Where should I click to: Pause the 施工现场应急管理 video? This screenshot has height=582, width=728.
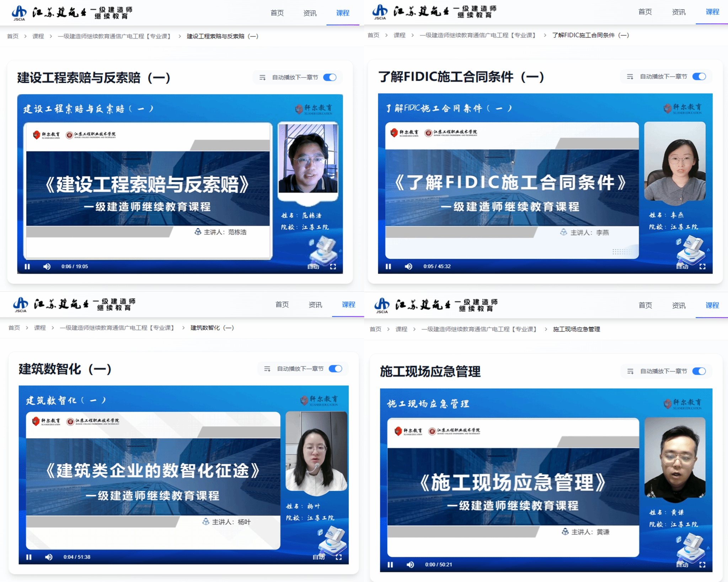pos(390,565)
